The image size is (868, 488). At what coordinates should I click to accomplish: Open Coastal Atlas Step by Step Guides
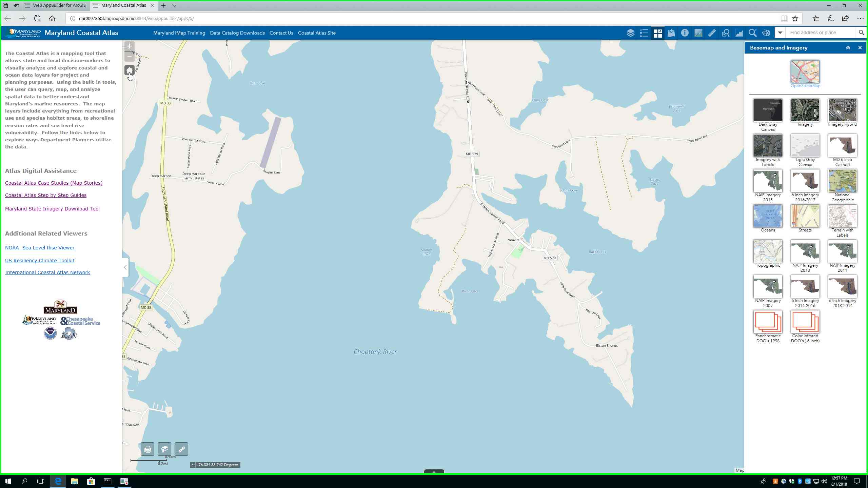[46, 195]
